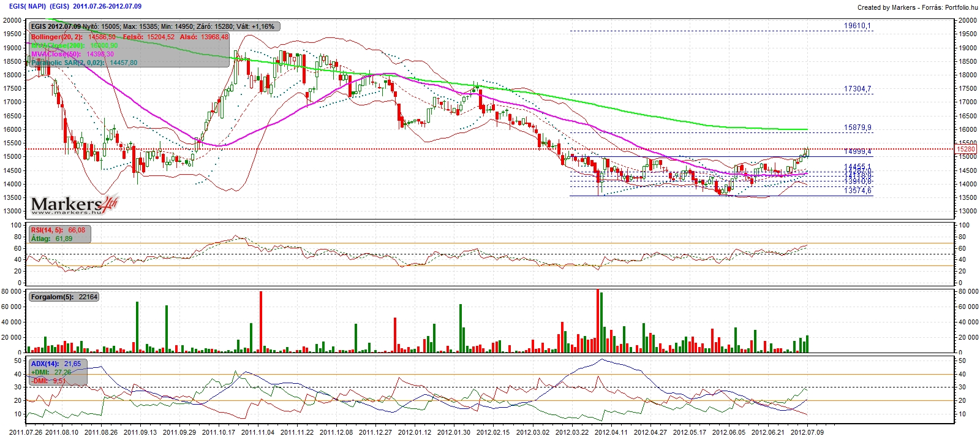
Task: Click the 2012.07.09 date axis label
Action: [x=807, y=432]
